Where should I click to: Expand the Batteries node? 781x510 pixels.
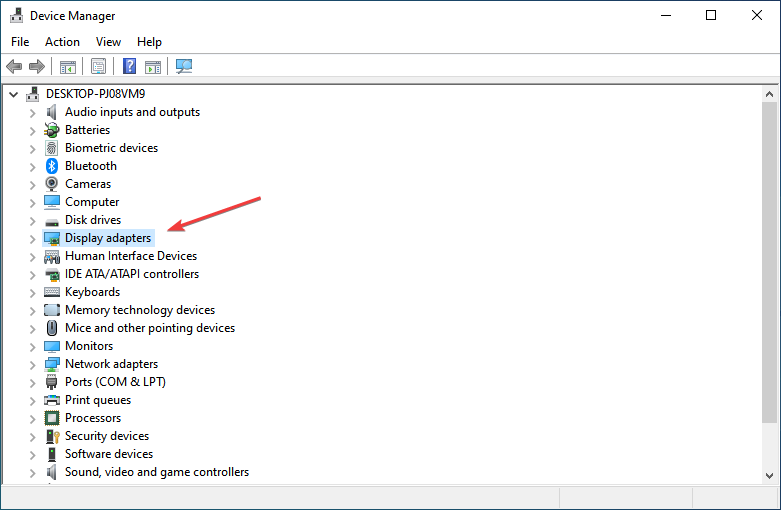click(32, 131)
